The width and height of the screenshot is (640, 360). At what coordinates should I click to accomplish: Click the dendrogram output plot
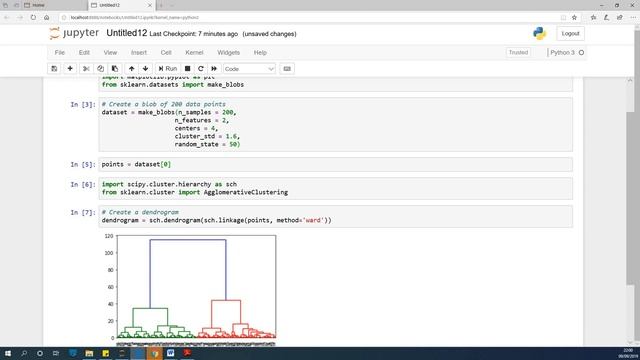[190, 289]
